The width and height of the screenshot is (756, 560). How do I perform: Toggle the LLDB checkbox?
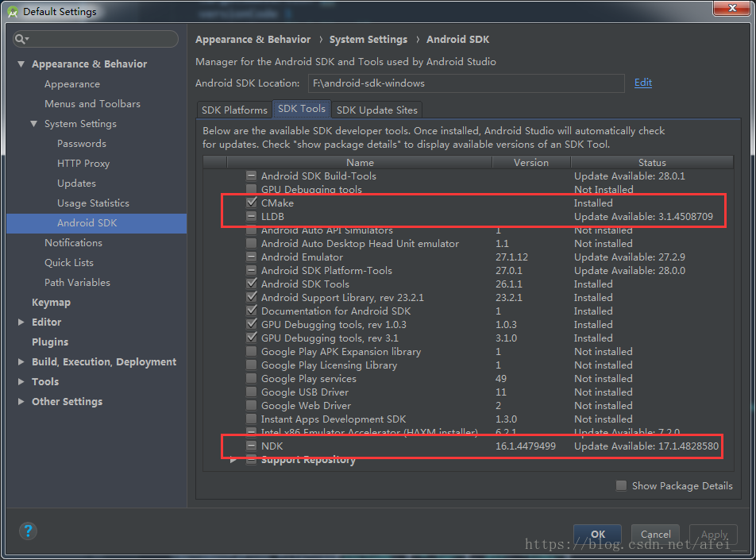(x=251, y=217)
